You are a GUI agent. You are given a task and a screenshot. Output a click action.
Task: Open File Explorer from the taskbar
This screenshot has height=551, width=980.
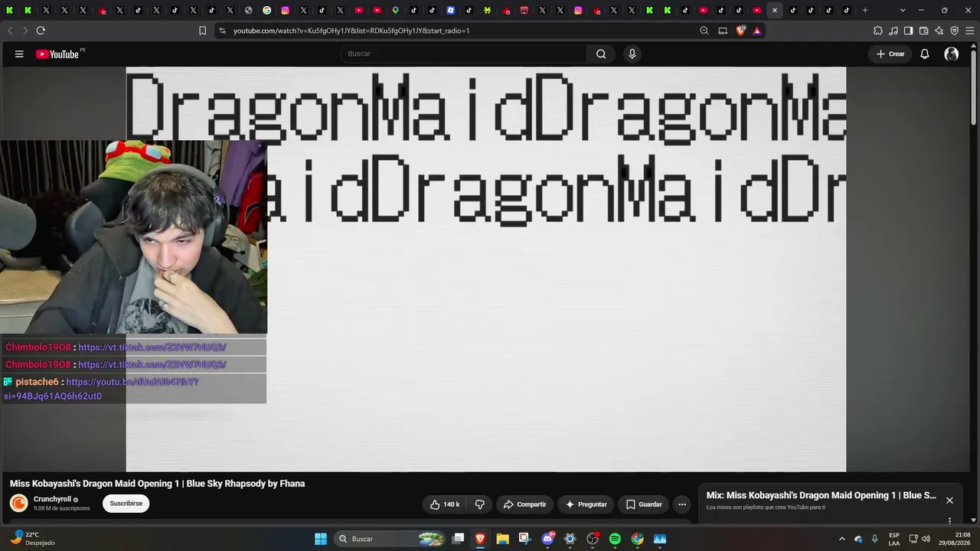click(502, 539)
